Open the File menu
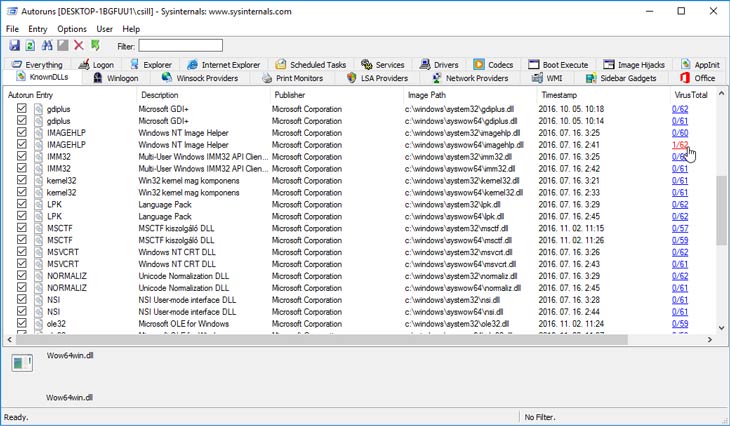Screen dimensions: 730x426 [x=12, y=29]
